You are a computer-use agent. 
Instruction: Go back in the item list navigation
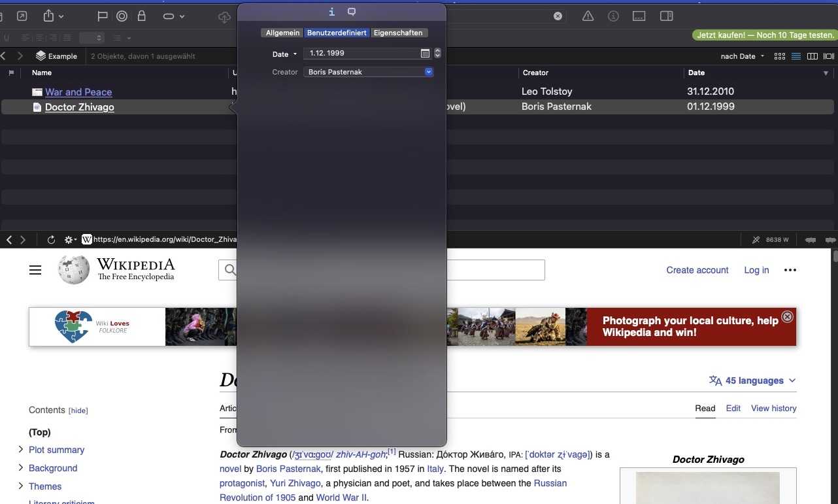4,56
